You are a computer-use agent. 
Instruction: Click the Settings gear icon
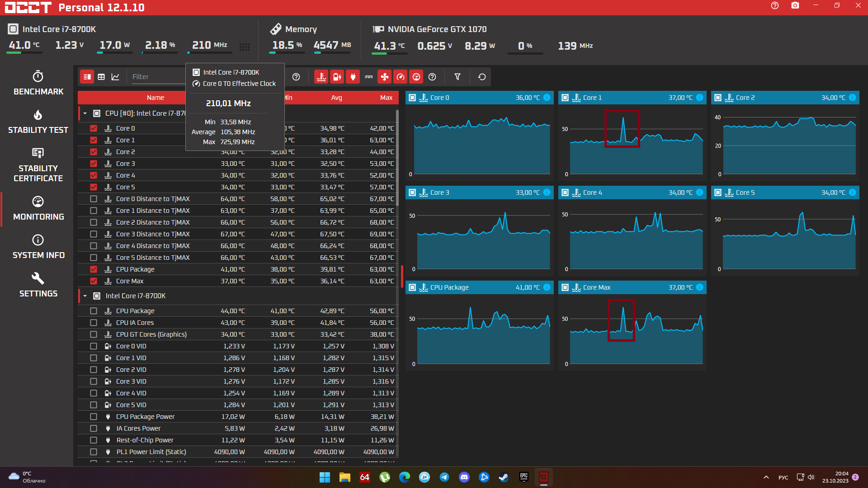pos(38,278)
